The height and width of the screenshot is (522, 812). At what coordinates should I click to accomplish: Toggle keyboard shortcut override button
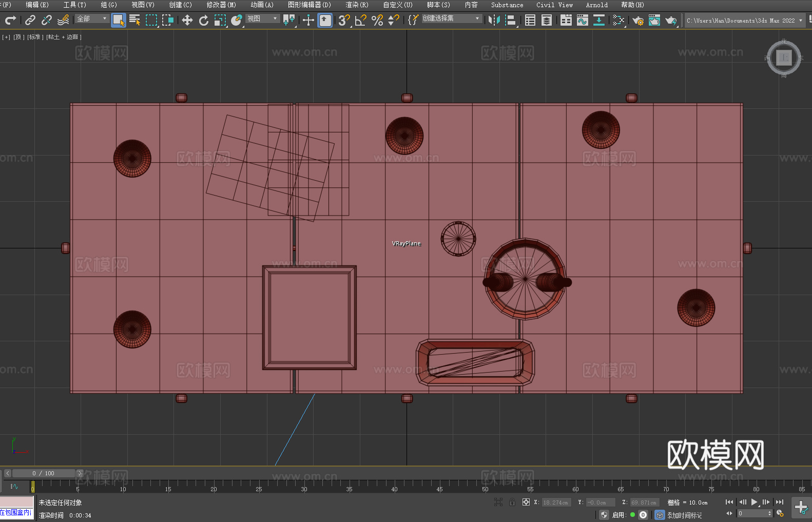point(325,20)
